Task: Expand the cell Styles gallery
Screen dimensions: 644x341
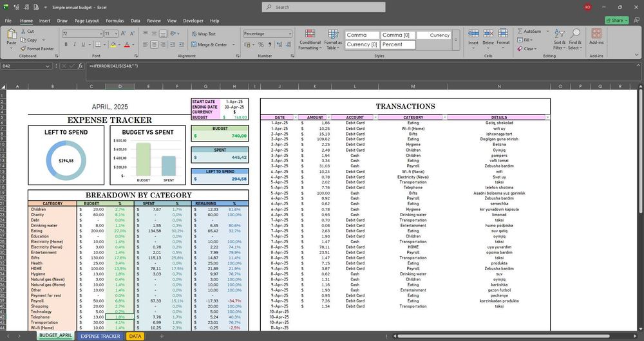Action: coord(455,40)
